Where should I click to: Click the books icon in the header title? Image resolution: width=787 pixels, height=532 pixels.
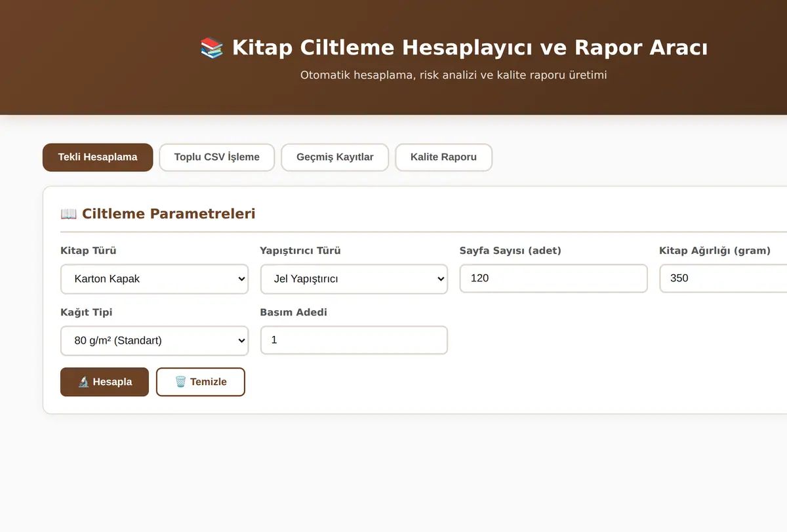click(x=212, y=48)
